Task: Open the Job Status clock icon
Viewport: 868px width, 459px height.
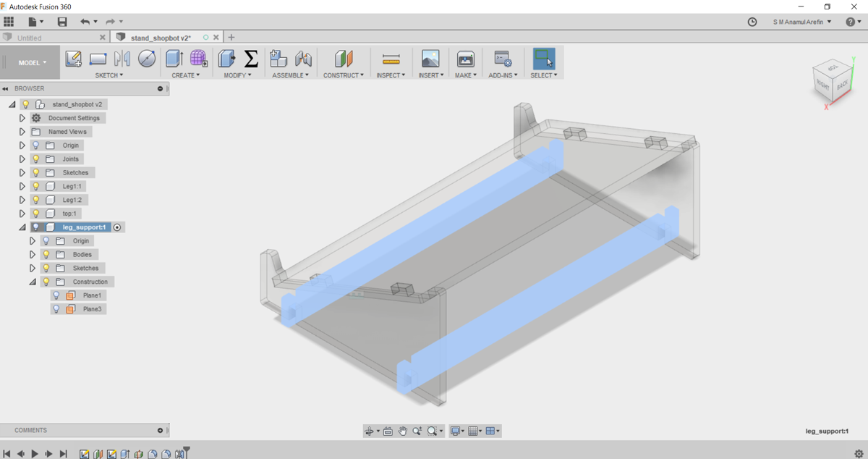Action: pos(752,22)
